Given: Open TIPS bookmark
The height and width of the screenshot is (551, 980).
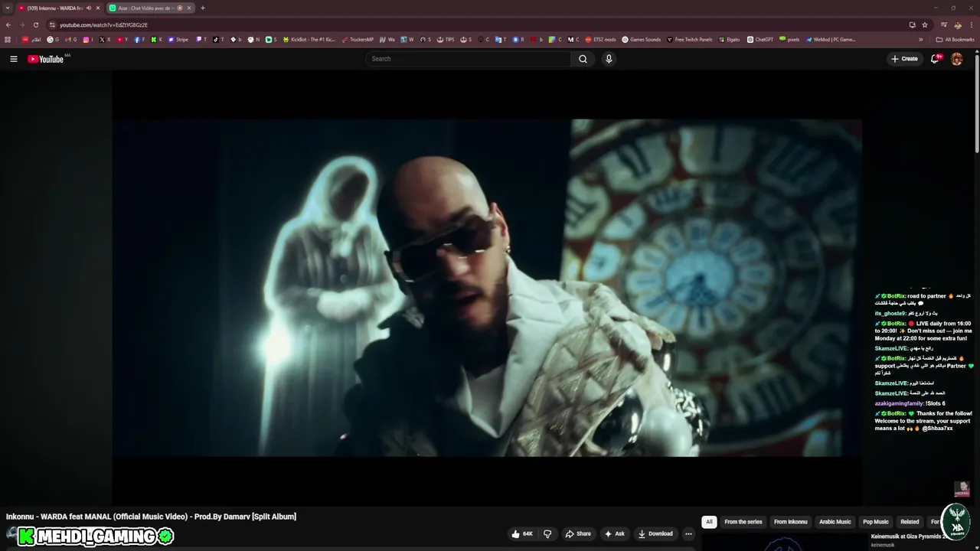Looking at the screenshot, I should [x=446, y=40].
